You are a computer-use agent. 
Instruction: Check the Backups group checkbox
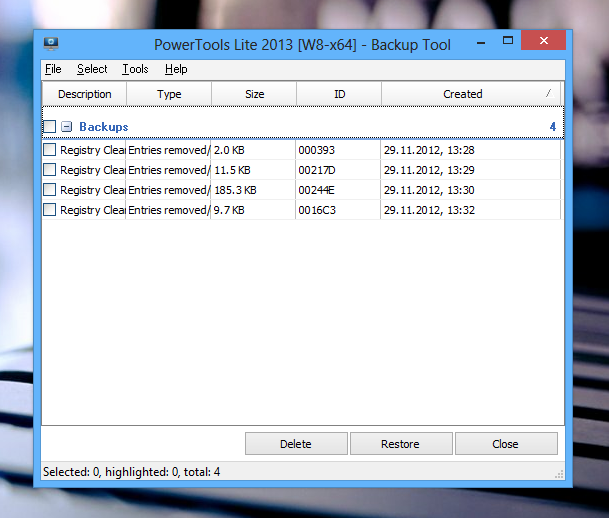50,127
